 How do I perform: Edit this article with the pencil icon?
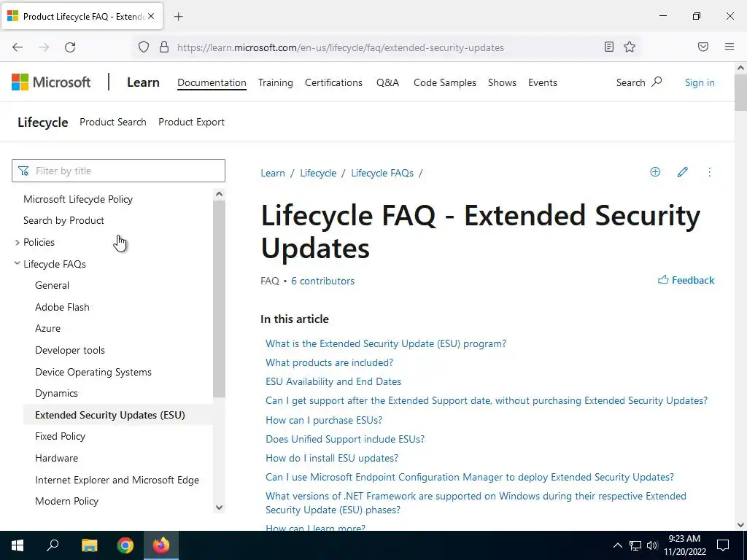tap(682, 172)
